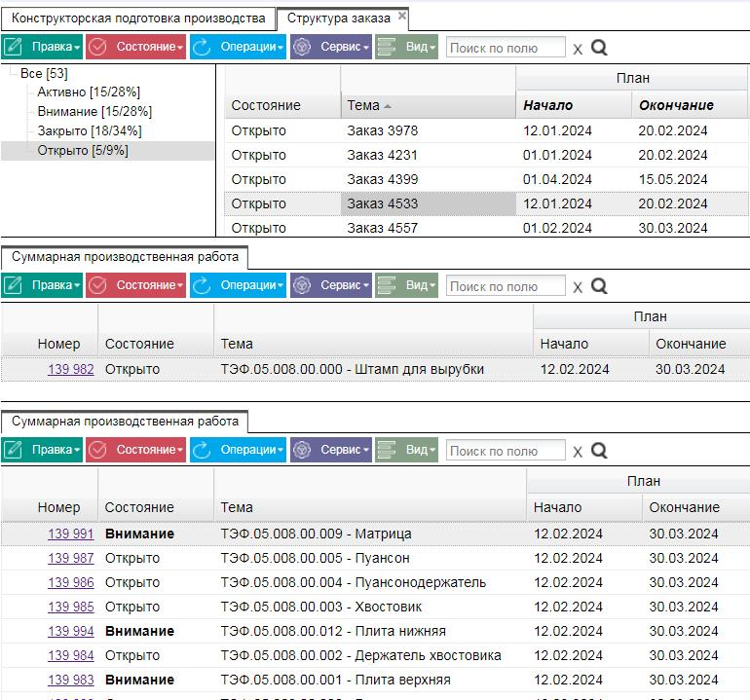Open the top Правка dropdown menu
750x700 pixels.
tap(42, 47)
